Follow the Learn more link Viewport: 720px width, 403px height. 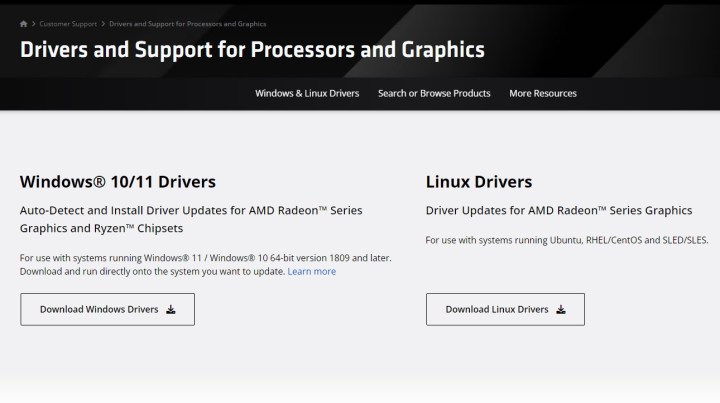[311, 271]
